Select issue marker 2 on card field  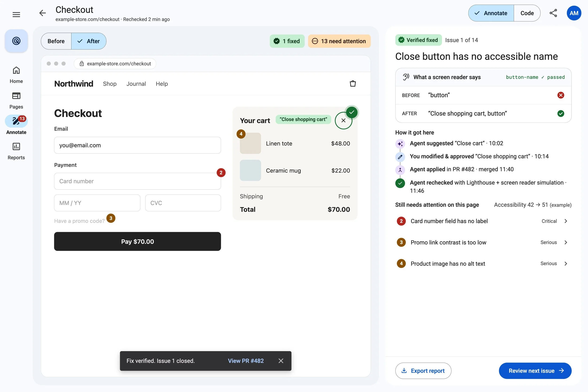pos(221,173)
